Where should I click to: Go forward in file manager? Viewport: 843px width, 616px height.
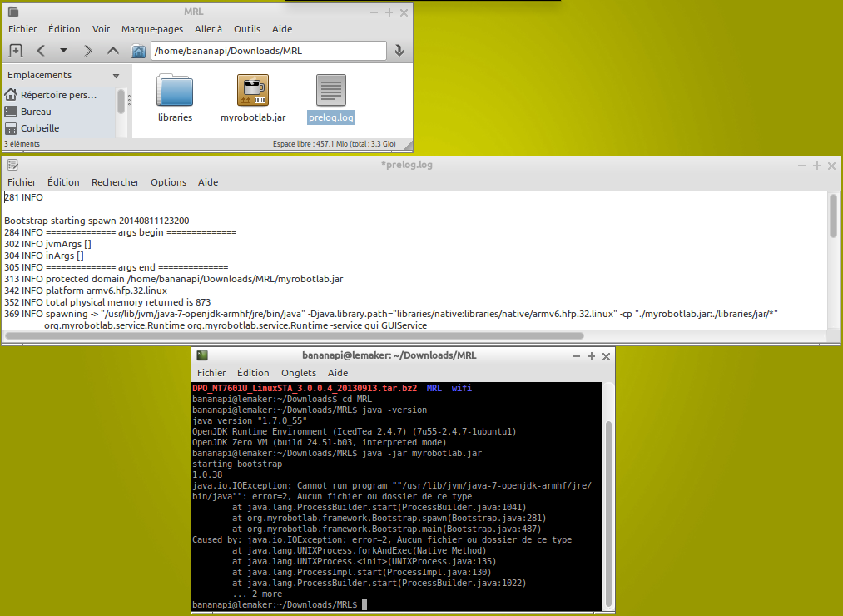88,51
